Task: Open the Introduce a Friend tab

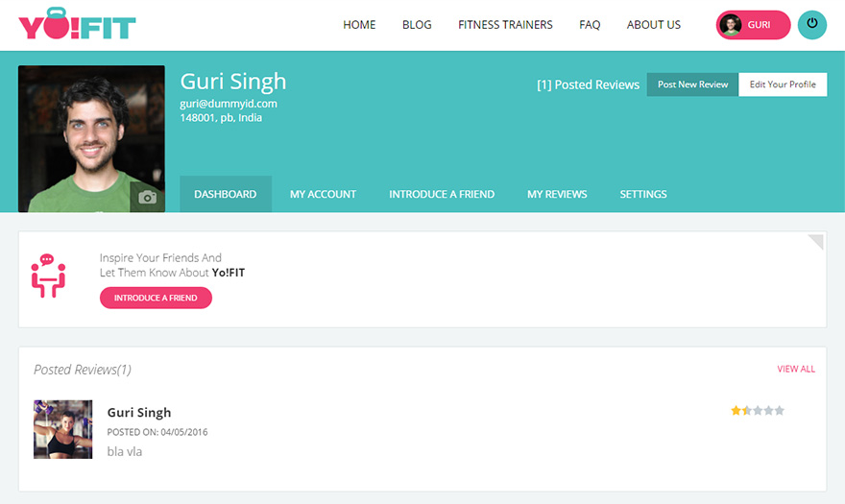Action: click(x=442, y=194)
